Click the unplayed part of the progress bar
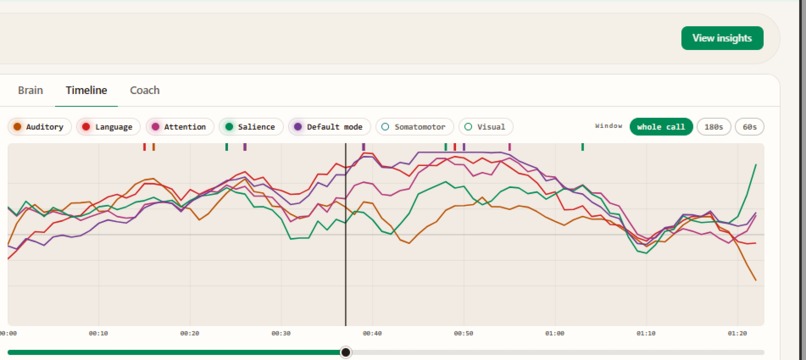This screenshot has height=360, width=806. [x=558, y=352]
